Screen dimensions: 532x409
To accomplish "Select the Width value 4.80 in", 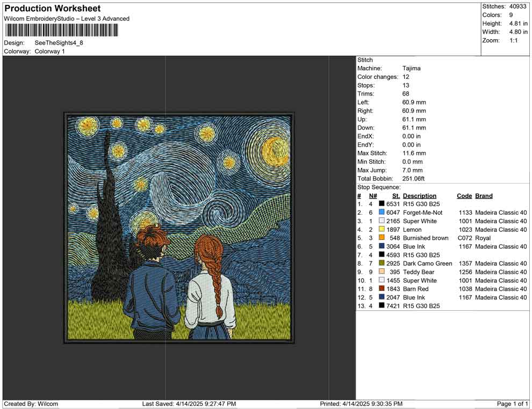I will 518,32.
